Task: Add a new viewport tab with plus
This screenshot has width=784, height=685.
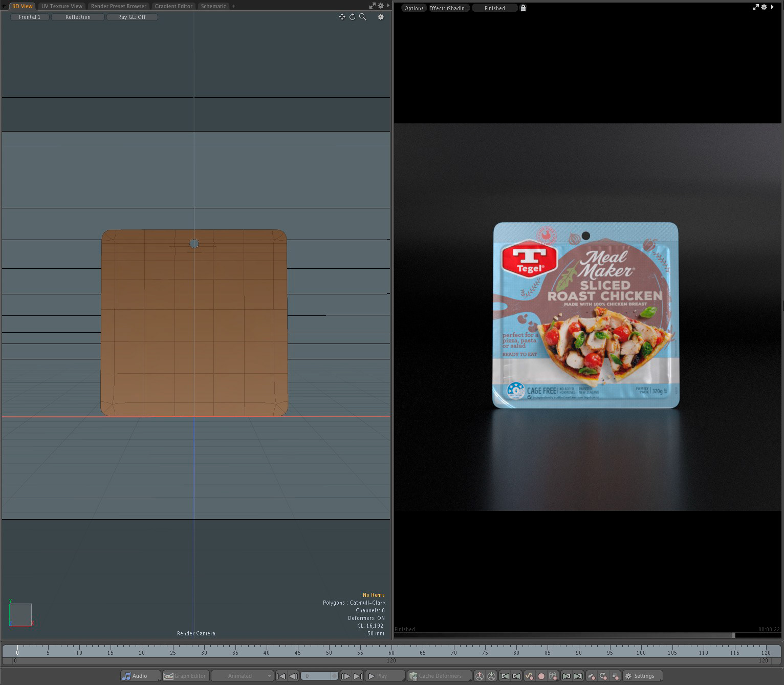Action: (233, 6)
